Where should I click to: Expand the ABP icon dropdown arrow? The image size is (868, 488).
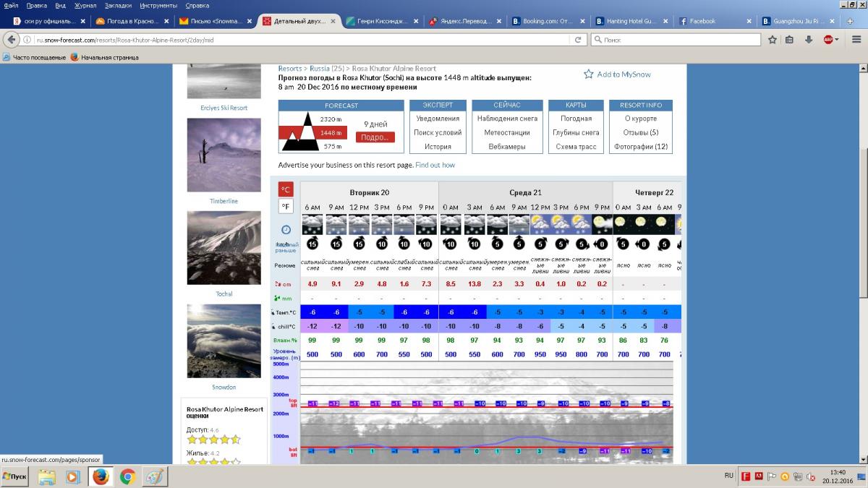coord(837,40)
